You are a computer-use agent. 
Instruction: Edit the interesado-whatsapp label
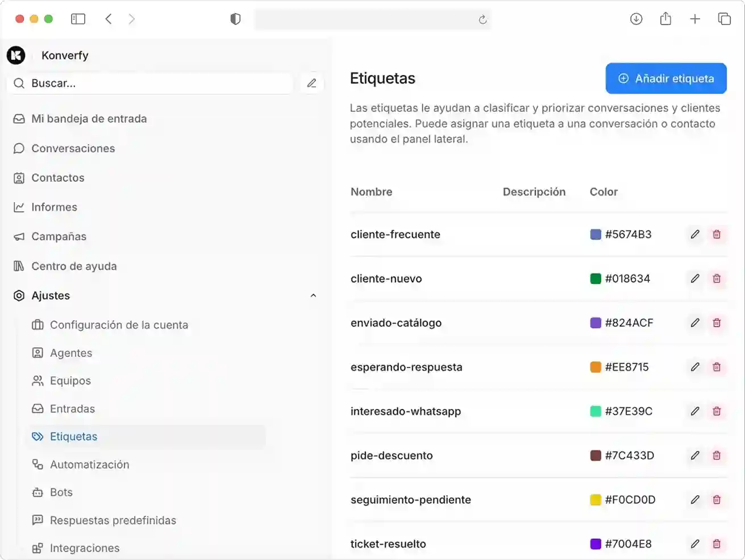(695, 411)
